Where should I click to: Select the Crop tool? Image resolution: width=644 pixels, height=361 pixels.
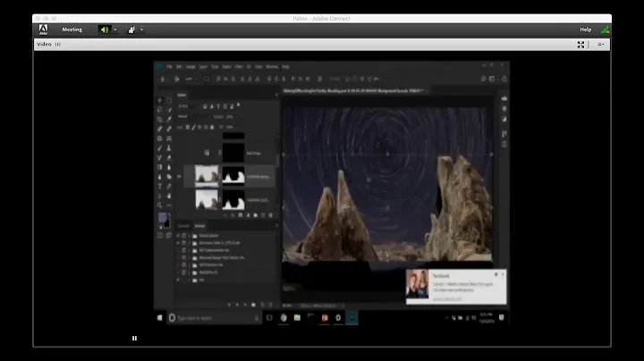click(x=160, y=120)
